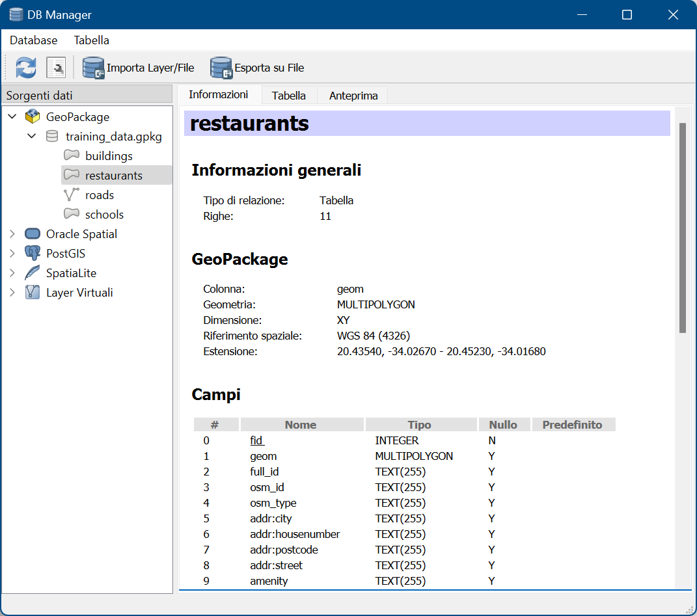Click the buildings polygon layer icon
The width and height of the screenshot is (697, 616).
click(x=72, y=155)
